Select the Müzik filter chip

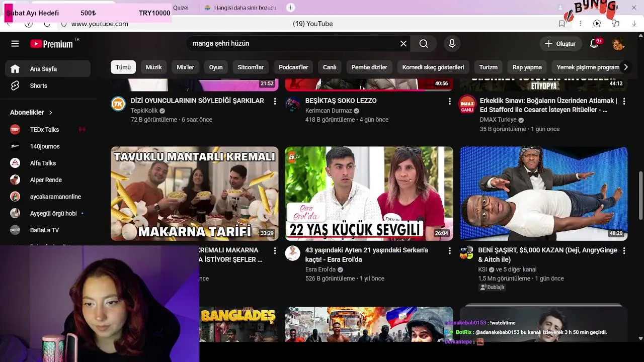[153, 67]
